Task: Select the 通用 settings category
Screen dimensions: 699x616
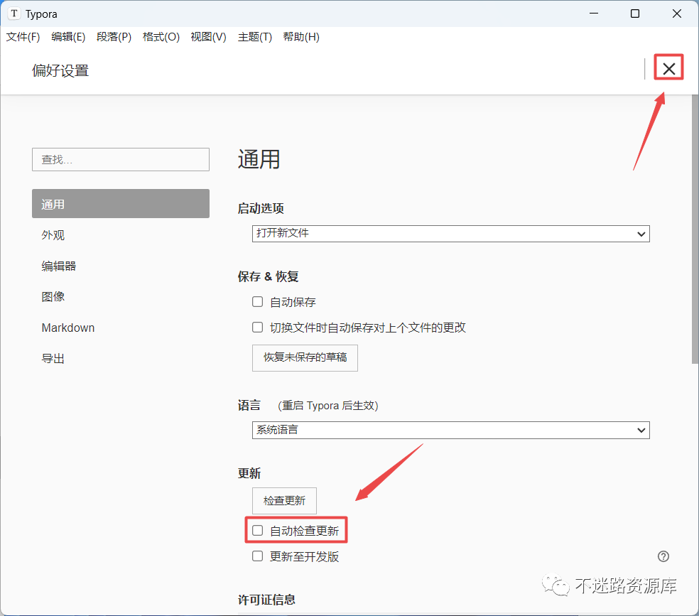Action: pos(120,204)
